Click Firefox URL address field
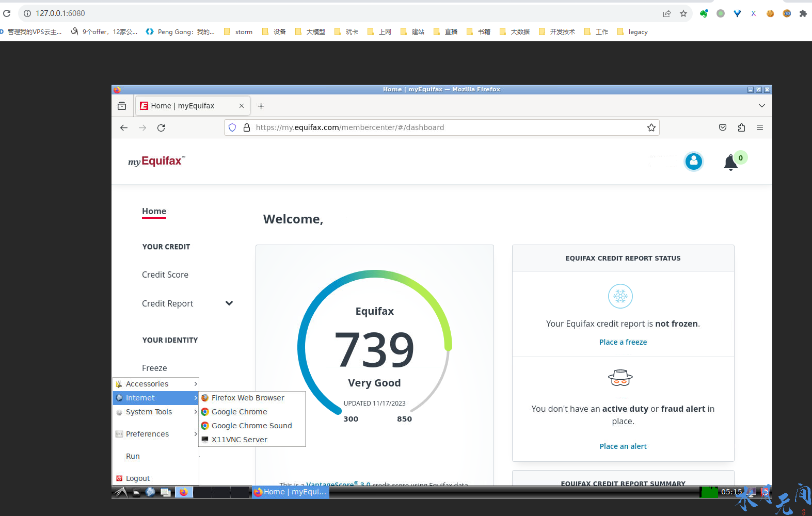 442,127
